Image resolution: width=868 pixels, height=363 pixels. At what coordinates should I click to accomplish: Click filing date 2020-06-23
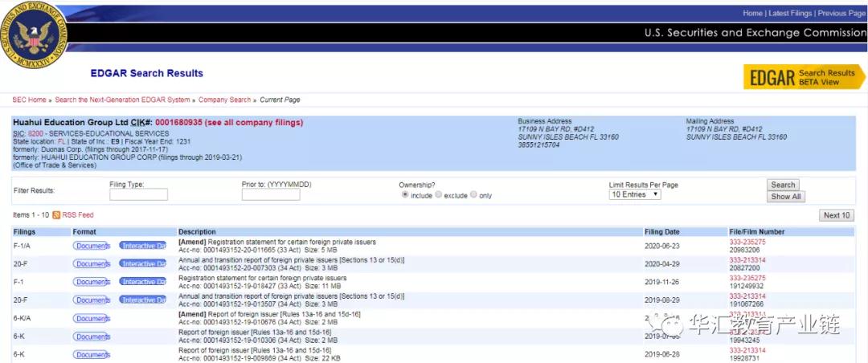click(662, 247)
